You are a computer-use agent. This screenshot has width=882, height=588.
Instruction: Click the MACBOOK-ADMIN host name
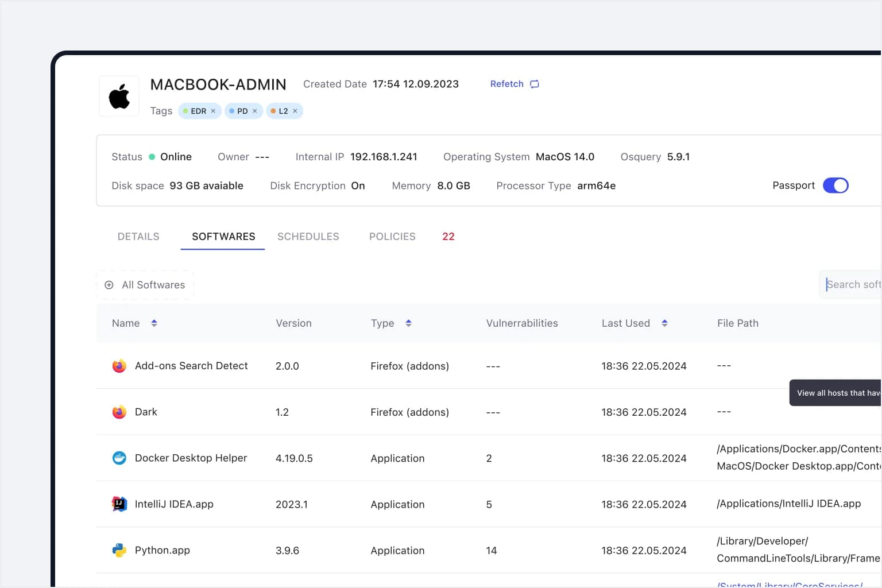click(x=218, y=84)
